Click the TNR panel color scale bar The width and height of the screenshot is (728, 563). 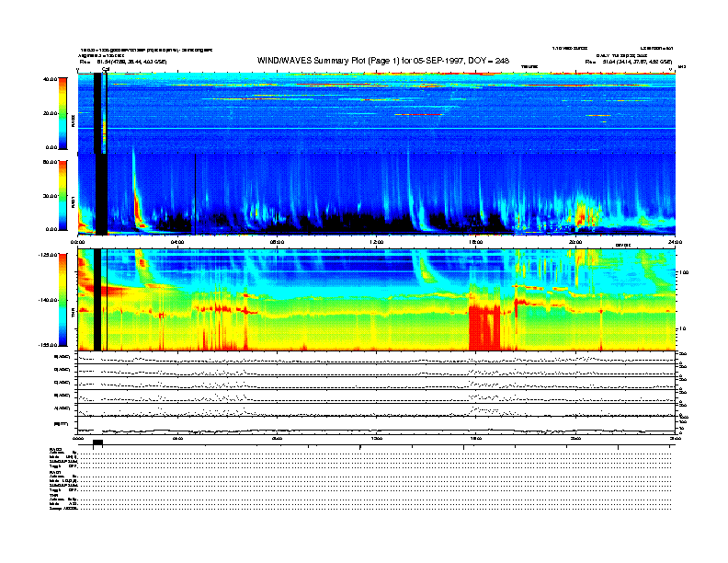coord(63,300)
